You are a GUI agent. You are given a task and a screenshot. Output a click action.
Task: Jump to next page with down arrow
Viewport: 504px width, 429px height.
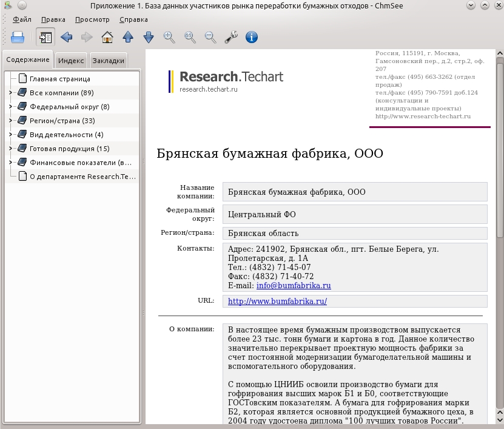click(149, 37)
